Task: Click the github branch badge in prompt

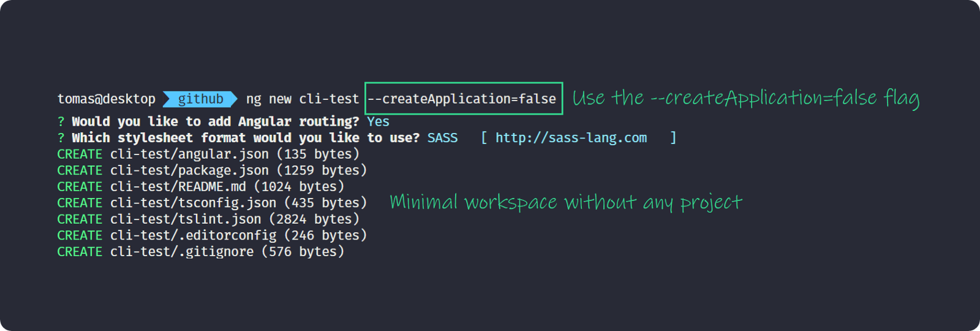Action: pos(200,99)
